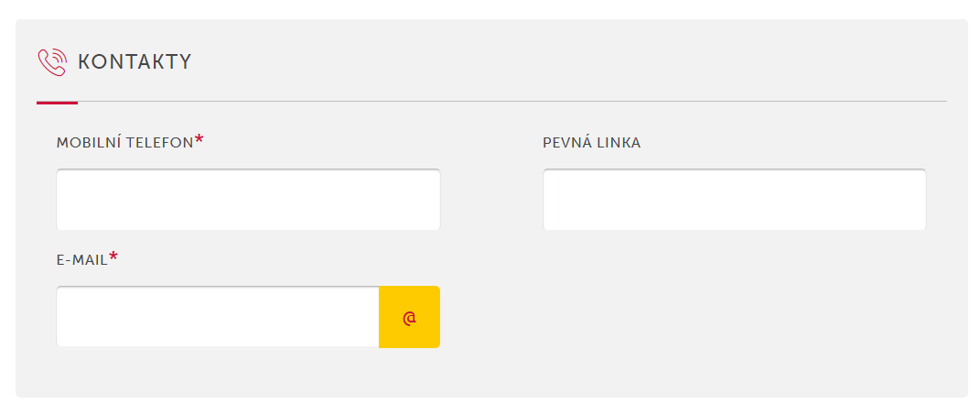Focus the E-MAIL text input field
980x415 pixels.
(x=218, y=317)
